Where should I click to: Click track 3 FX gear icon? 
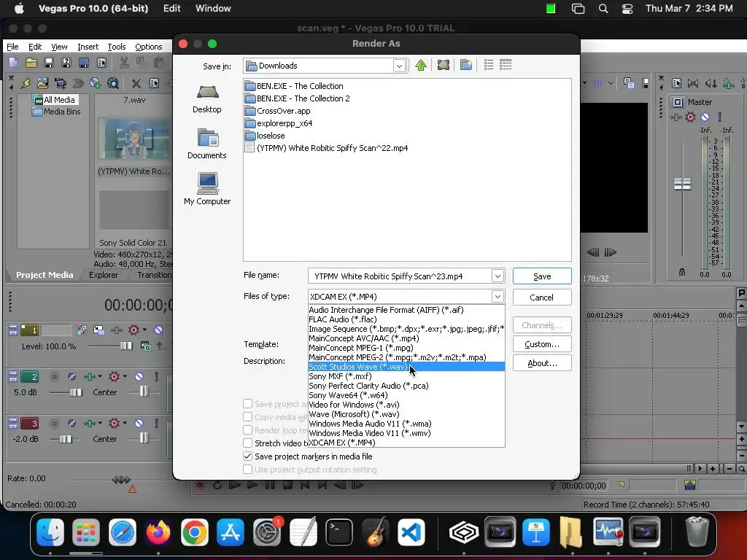point(114,424)
